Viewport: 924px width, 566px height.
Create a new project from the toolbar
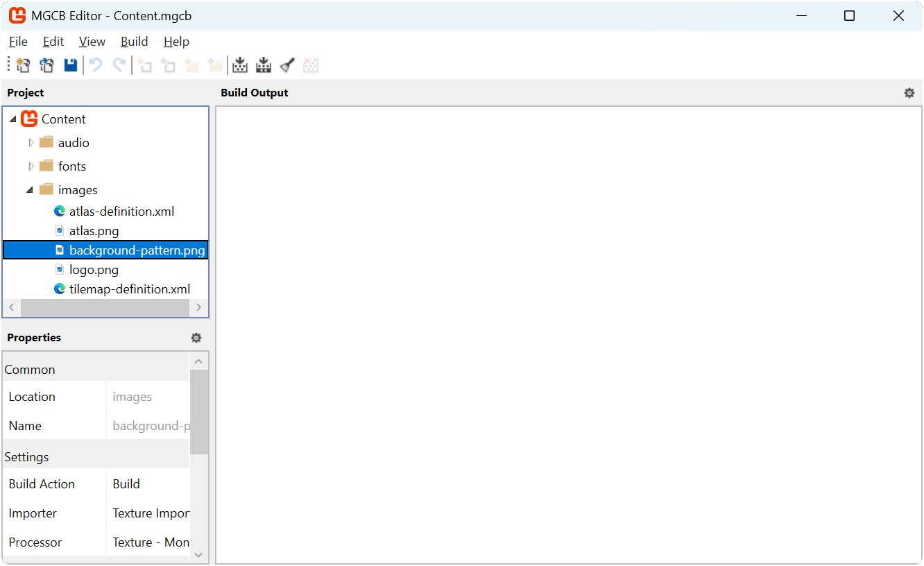pos(23,65)
